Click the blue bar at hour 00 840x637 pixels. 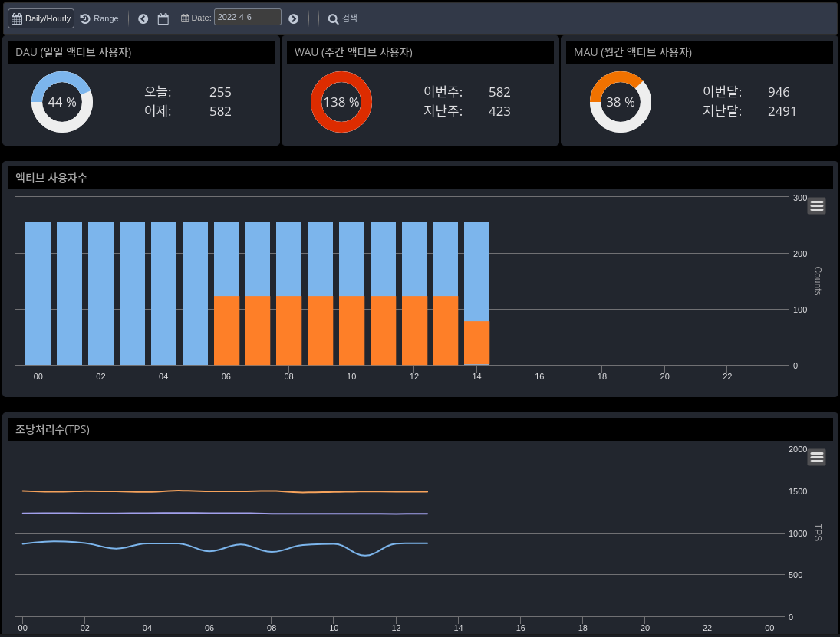[x=38, y=293]
